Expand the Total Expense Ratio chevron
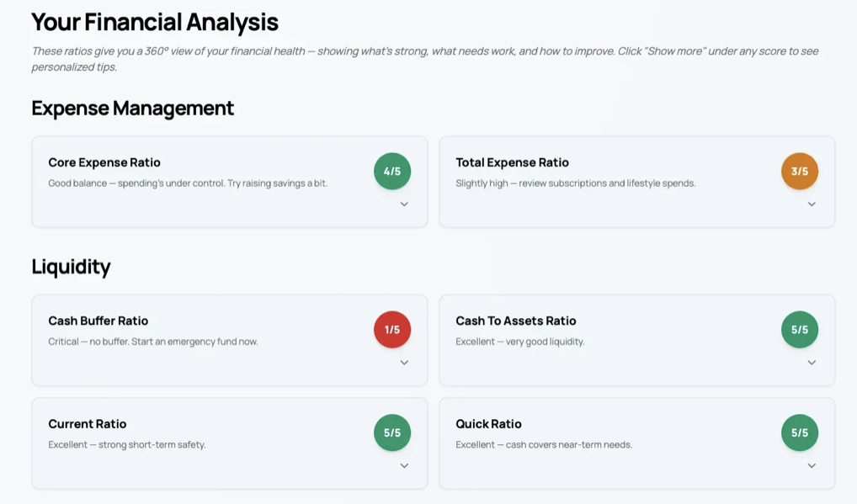This screenshot has width=857, height=504. point(812,204)
